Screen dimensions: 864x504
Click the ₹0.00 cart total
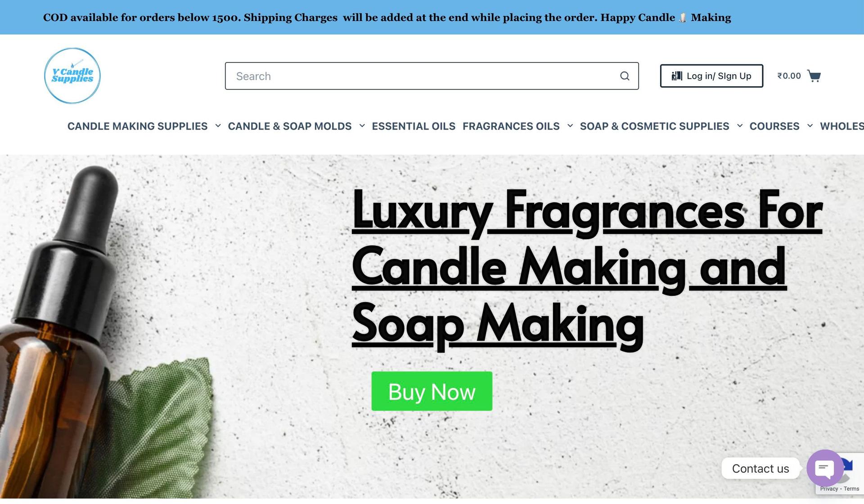789,76
